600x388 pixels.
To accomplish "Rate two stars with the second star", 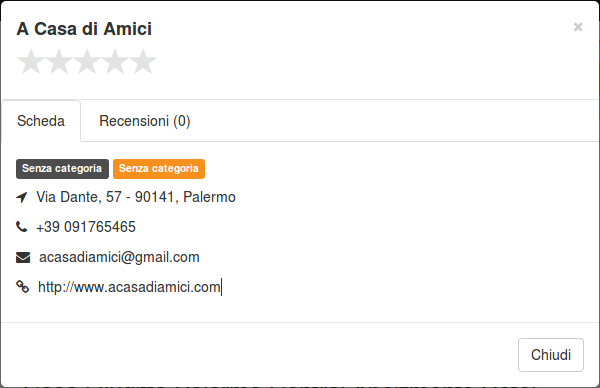I will [x=59, y=61].
